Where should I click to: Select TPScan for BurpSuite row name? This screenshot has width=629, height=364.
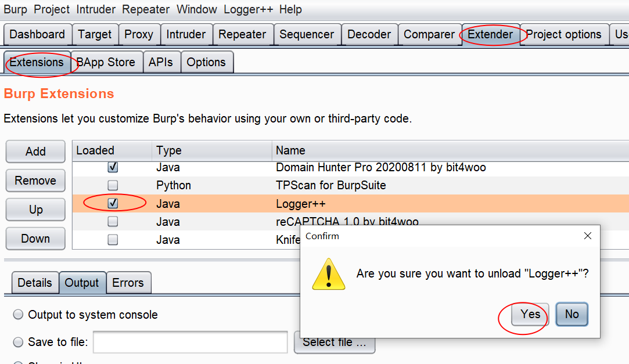click(x=331, y=185)
